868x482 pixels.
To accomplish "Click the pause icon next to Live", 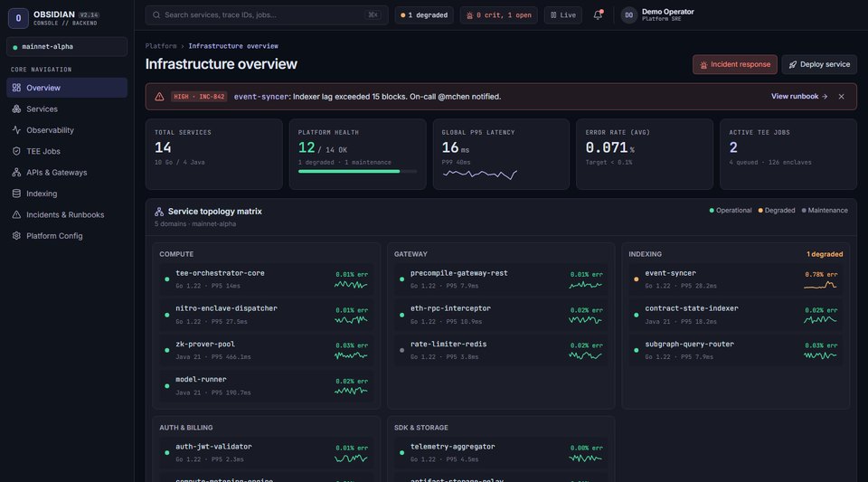I will coord(553,15).
